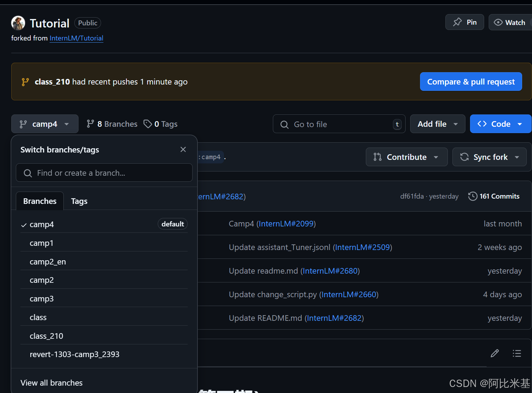Image resolution: width=532 pixels, height=393 pixels.
Task: Open the 0 Tags link
Action: 161,124
